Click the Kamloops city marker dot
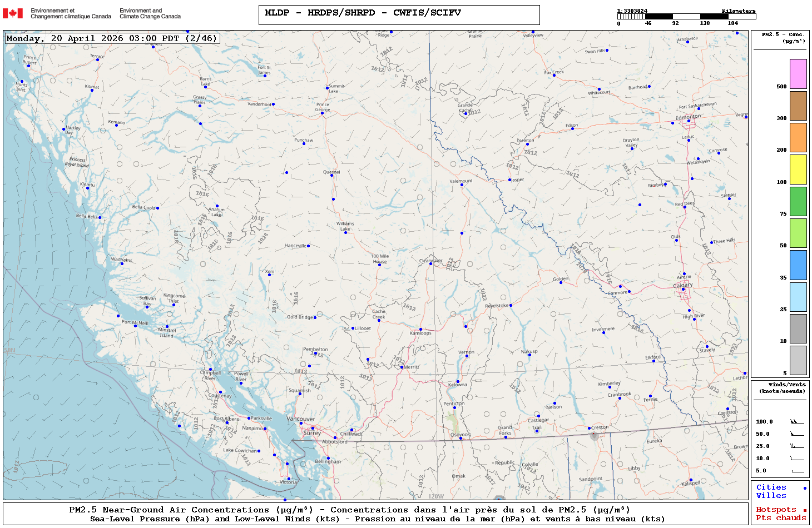 420,330
